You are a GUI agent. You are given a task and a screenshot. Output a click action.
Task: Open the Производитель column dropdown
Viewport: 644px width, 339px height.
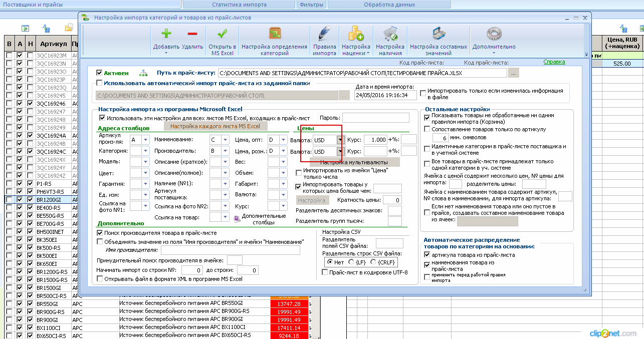pos(225,151)
